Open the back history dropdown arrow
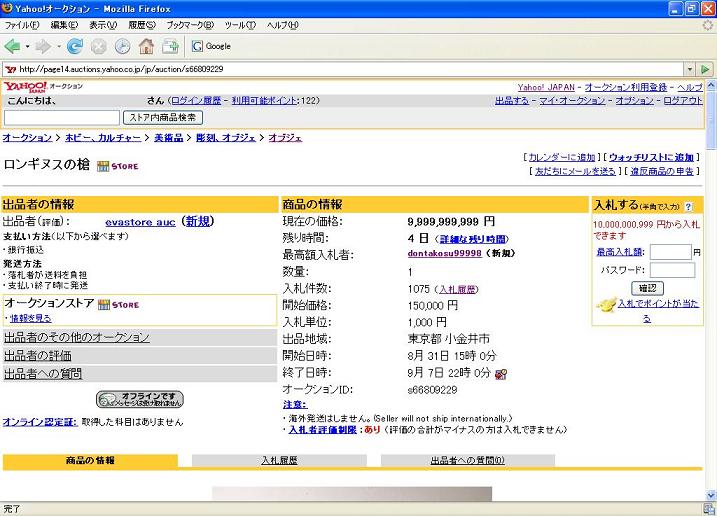717x516 pixels. pyautogui.click(x=27, y=46)
